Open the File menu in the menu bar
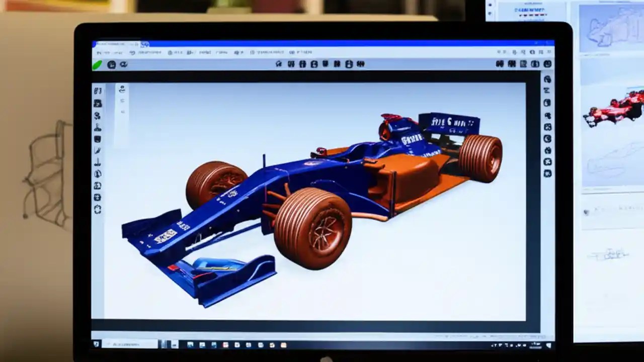Screen dimensions: 644x362 pyautogui.click(x=101, y=52)
